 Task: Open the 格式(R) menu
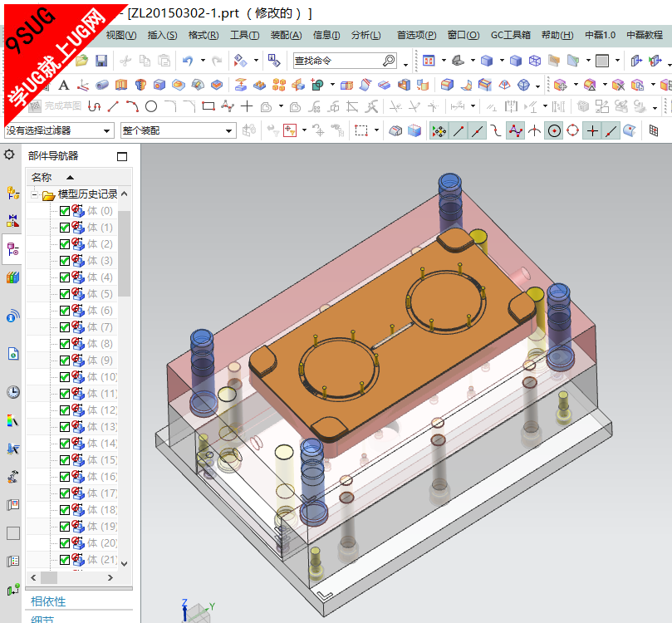click(204, 35)
